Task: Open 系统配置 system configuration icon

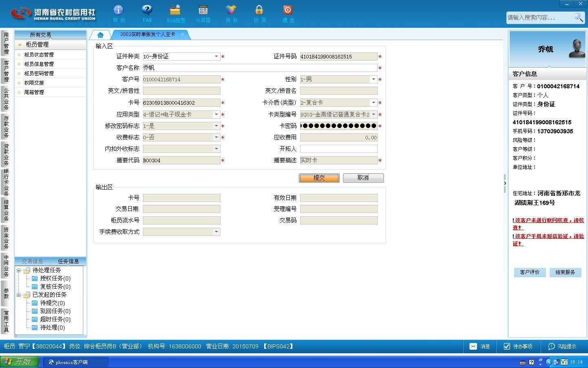Action: tap(175, 10)
